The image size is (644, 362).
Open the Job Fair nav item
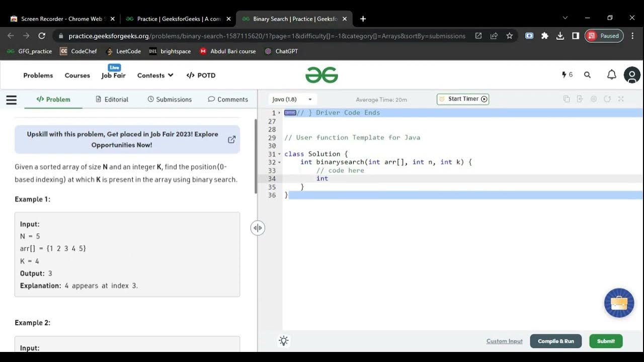coord(113,75)
